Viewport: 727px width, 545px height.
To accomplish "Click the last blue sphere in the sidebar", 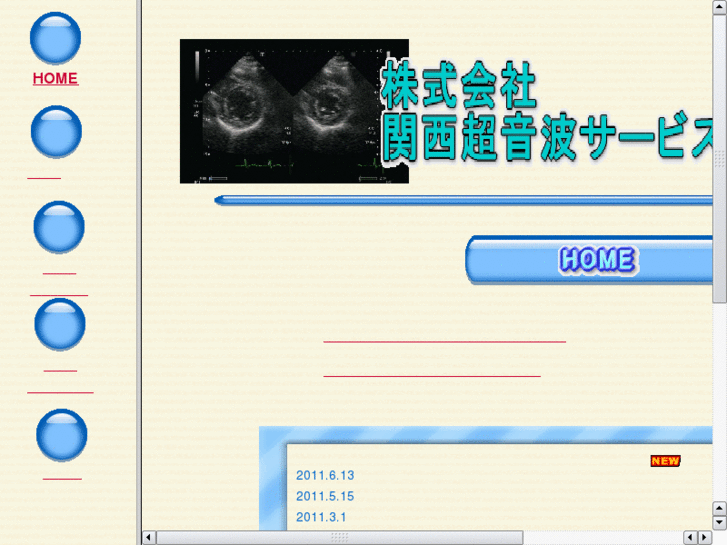I will click(x=62, y=435).
